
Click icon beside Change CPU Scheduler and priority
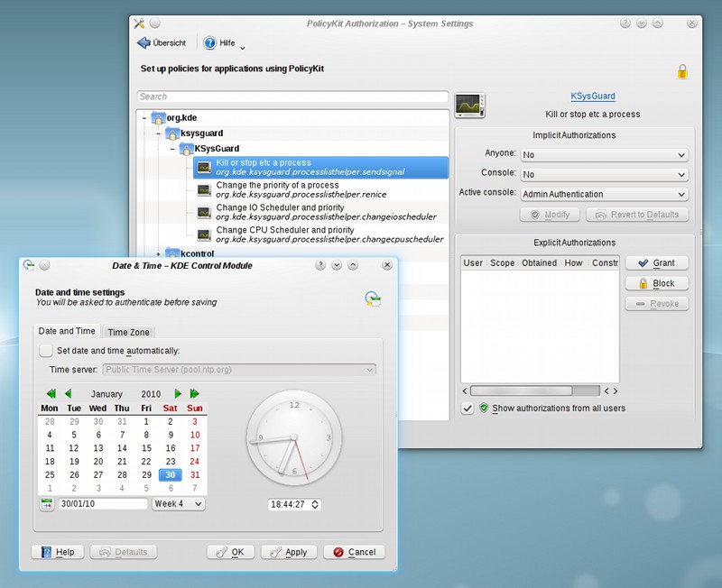[204, 234]
